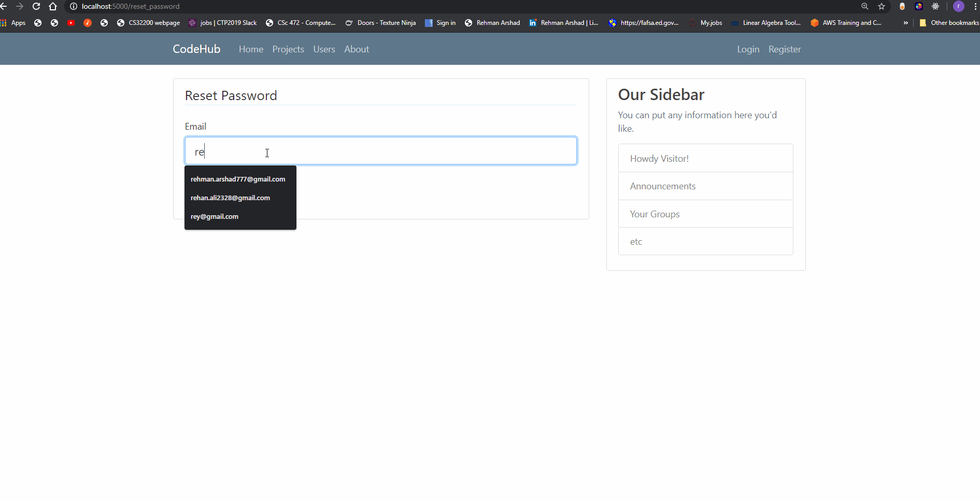
Task: Click the Announcements sidebar item
Action: [x=705, y=186]
